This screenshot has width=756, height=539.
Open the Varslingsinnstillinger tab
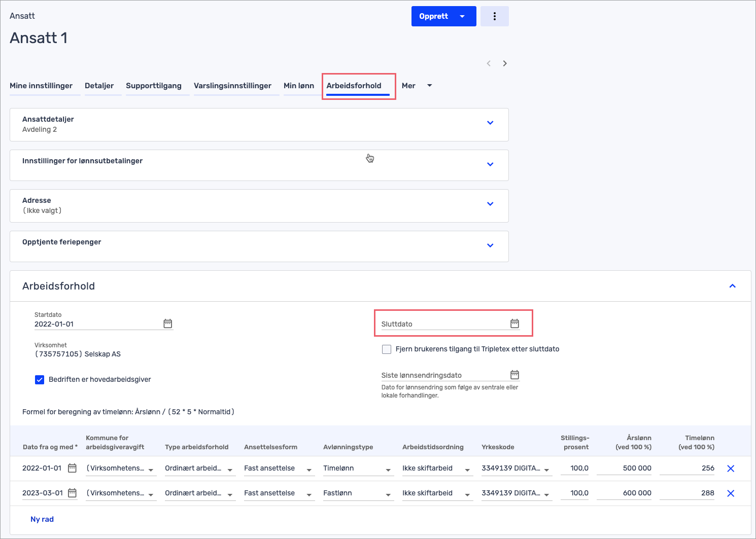pos(232,86)
